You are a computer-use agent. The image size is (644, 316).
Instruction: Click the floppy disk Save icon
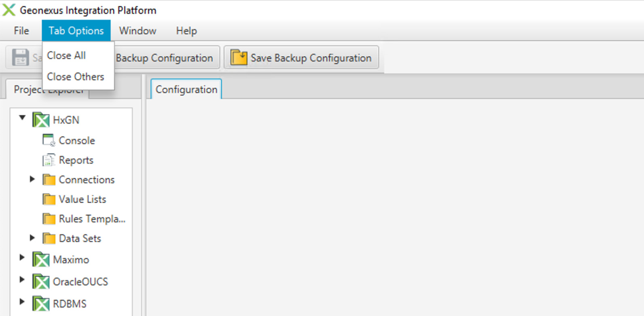(x=20, y=57)
